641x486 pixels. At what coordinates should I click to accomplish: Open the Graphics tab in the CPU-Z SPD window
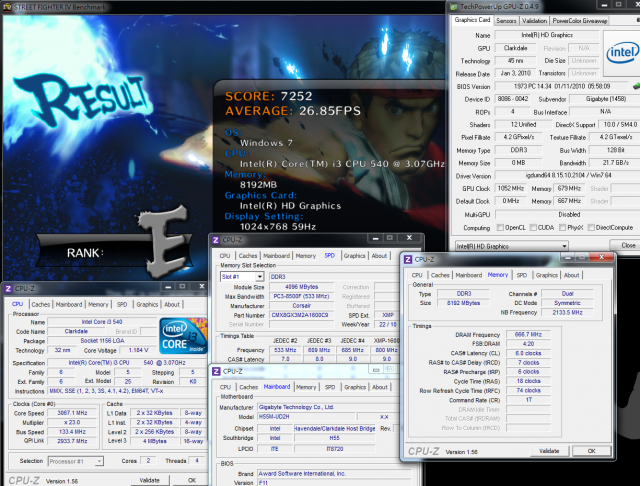354,256
